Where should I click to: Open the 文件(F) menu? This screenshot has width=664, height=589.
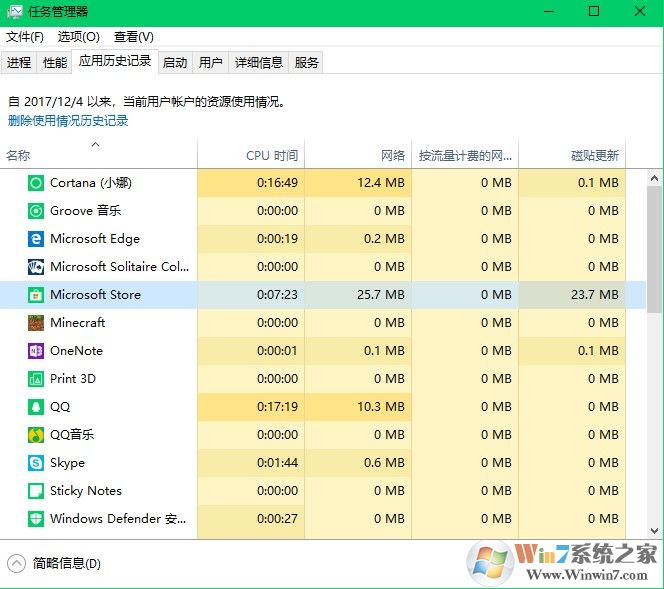(25, 37)
